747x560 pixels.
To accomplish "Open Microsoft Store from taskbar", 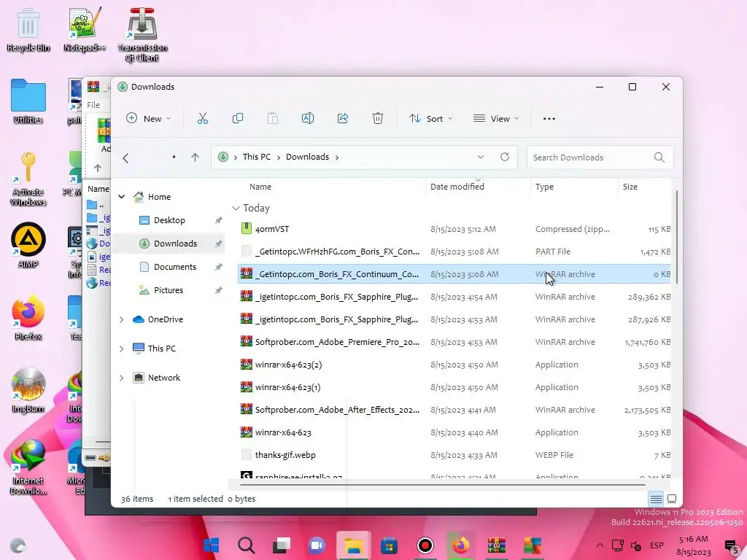I will 390,545.
